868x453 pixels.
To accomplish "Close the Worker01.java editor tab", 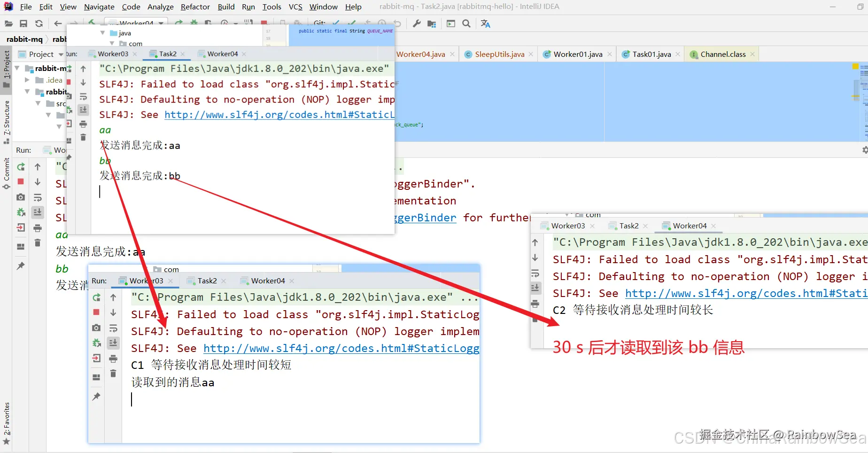I will coord(610,55).
